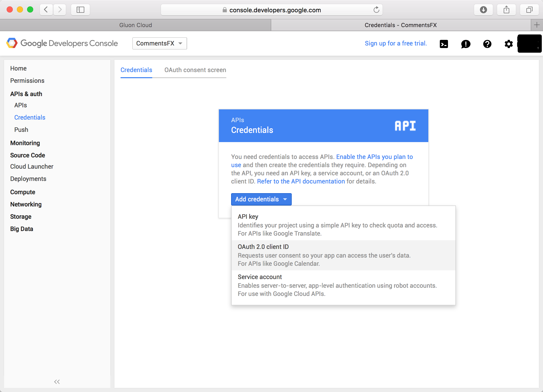Go forward with Safari forward arrow
This screenshot has width=543, height=392.
pyautogui.click(x=60, y=10)
